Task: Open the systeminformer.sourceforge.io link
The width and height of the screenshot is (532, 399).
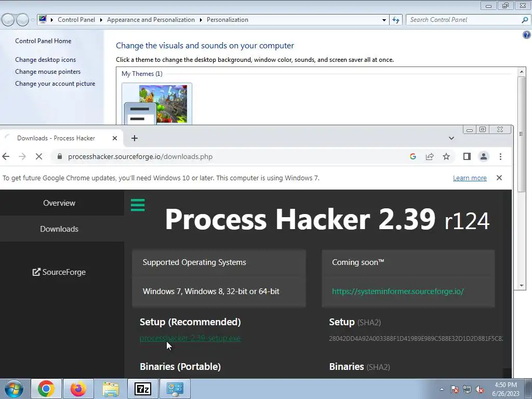Action: [397, 291]
